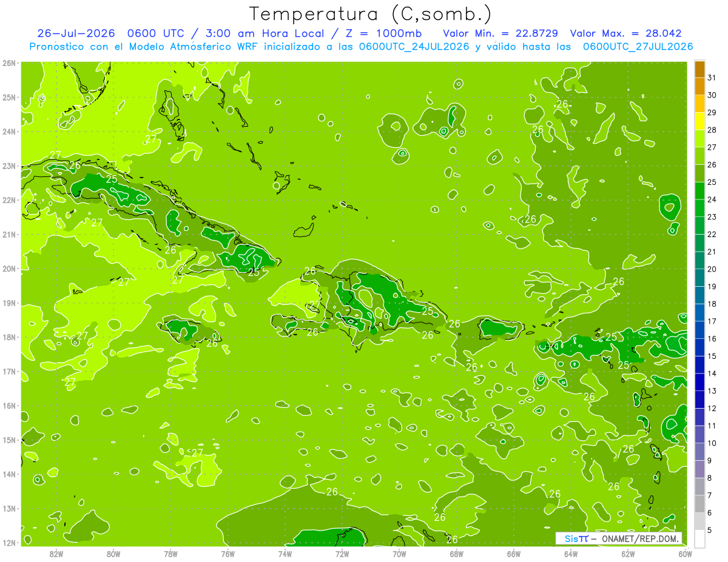The width and height of the screenshot is (728, 562).
Task: Click the 76W longitude axis label
Action: 228,554
